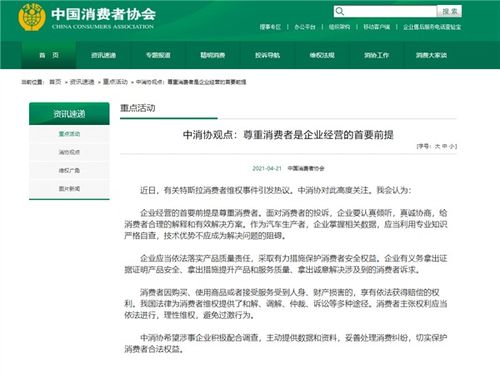Screen dimensions: 500x373
Task: Open 消协工作 in the navigation bar
Action: tap(377, 55)
